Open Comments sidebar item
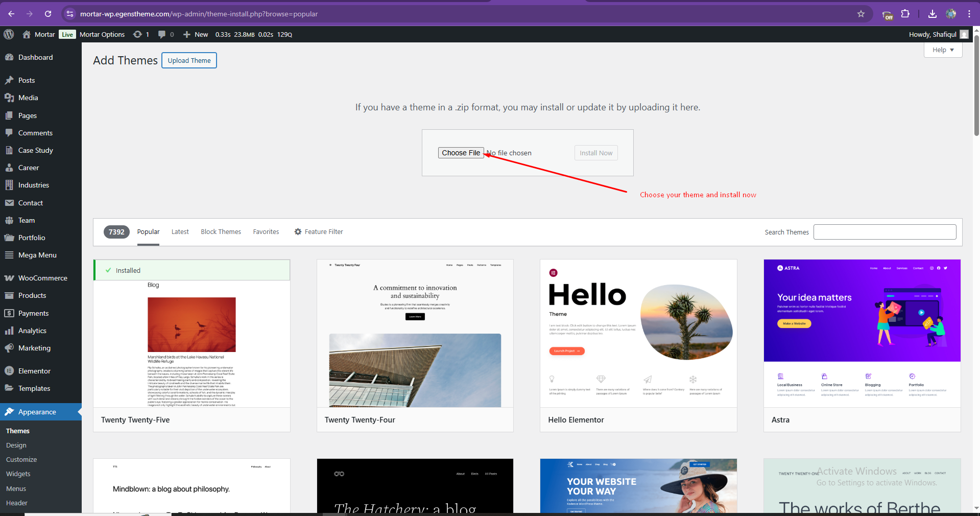Viewport: 980px width, 516px height. pos(41,133)
